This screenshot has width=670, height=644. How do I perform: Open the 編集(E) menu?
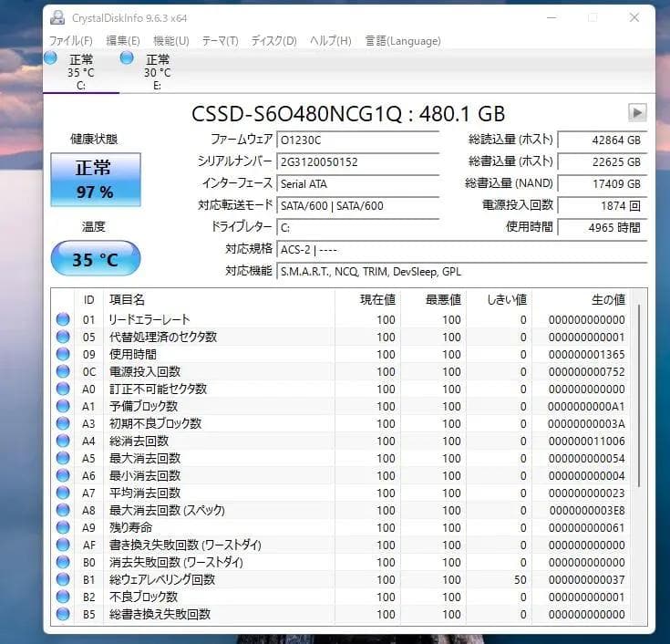[x=123, y=41]
